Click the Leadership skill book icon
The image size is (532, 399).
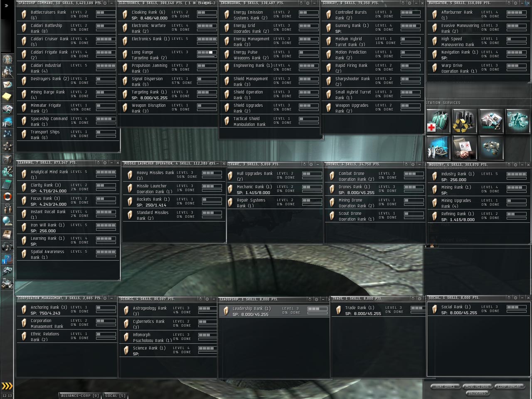(x=226, y=311)
